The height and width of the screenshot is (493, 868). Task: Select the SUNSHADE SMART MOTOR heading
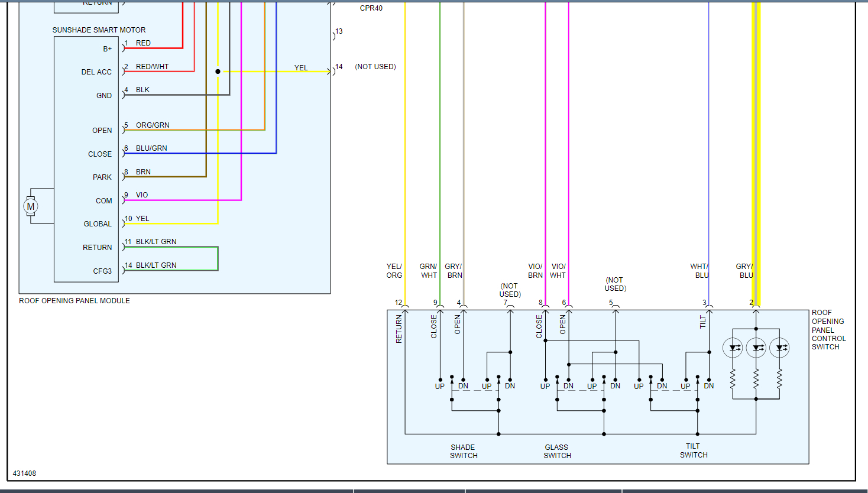tap(99, 30)
